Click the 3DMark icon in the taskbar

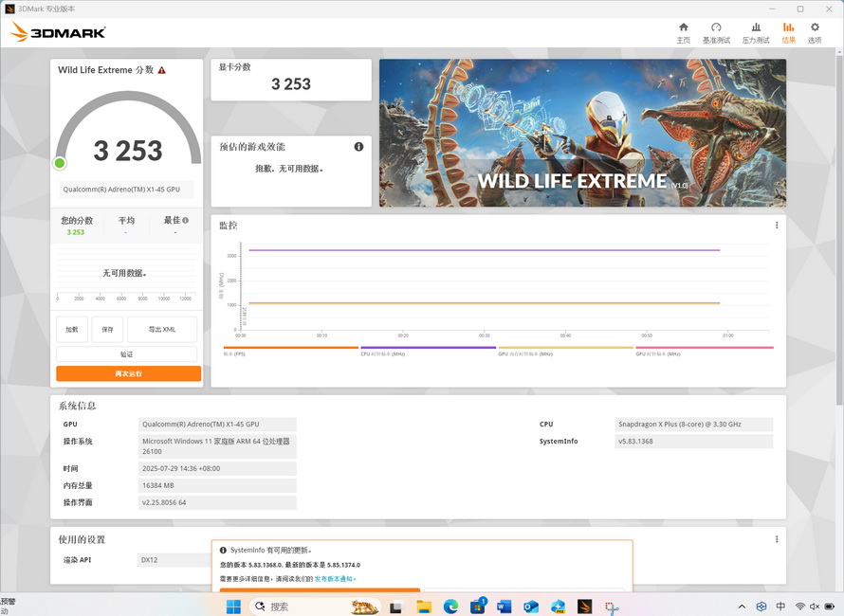click(x=585, y=607)
